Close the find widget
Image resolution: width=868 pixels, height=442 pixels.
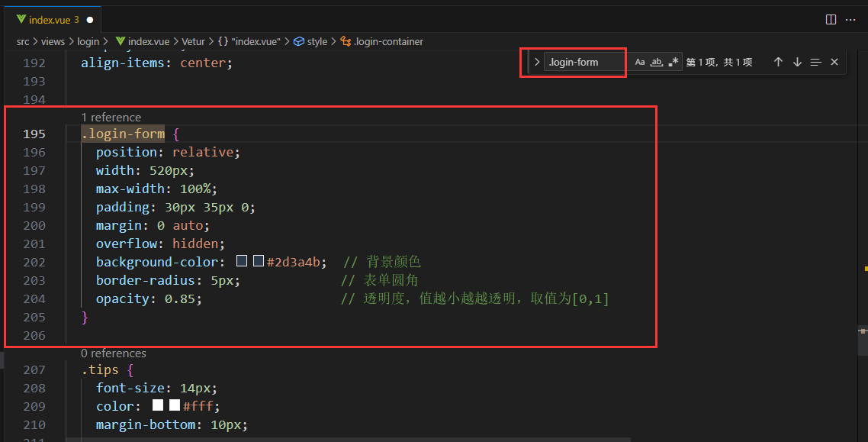(x=834, y=62)
